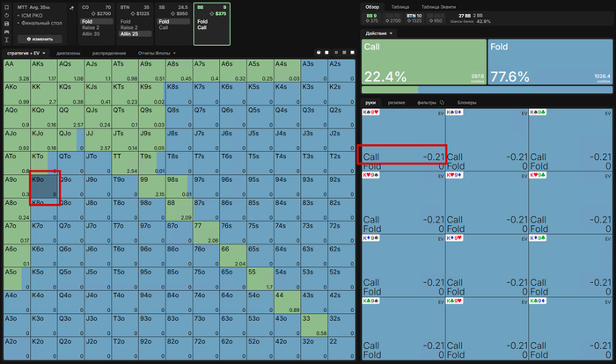616x364 pixels.
Task: Expand the Действия dropdown
Action: click(x=378, y=33)
